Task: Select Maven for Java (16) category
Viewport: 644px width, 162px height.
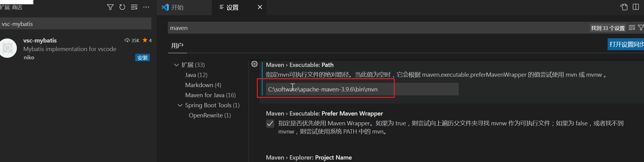Action: (210, 95)
